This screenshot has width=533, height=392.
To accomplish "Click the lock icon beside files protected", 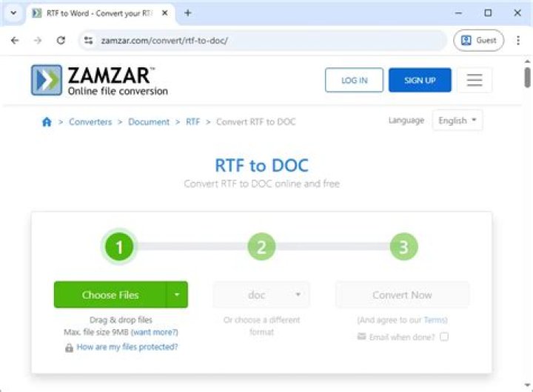I will pos(69,348).
